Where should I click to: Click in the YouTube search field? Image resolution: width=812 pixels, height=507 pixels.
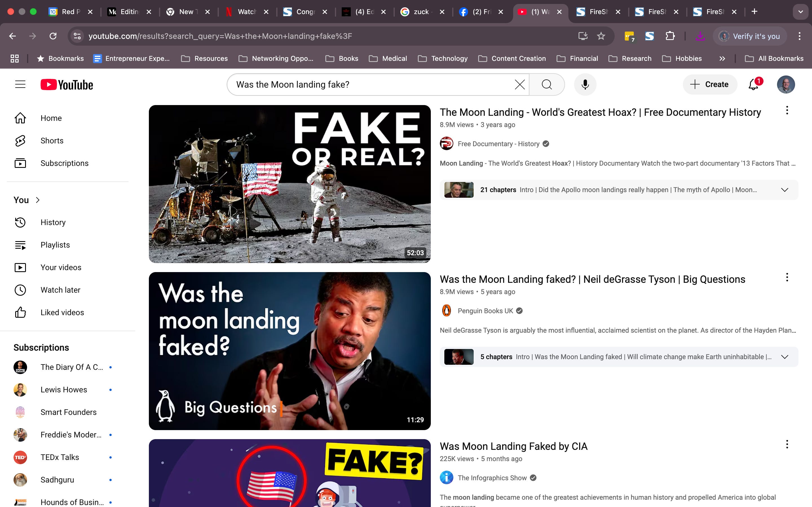[x=369, y=84]
